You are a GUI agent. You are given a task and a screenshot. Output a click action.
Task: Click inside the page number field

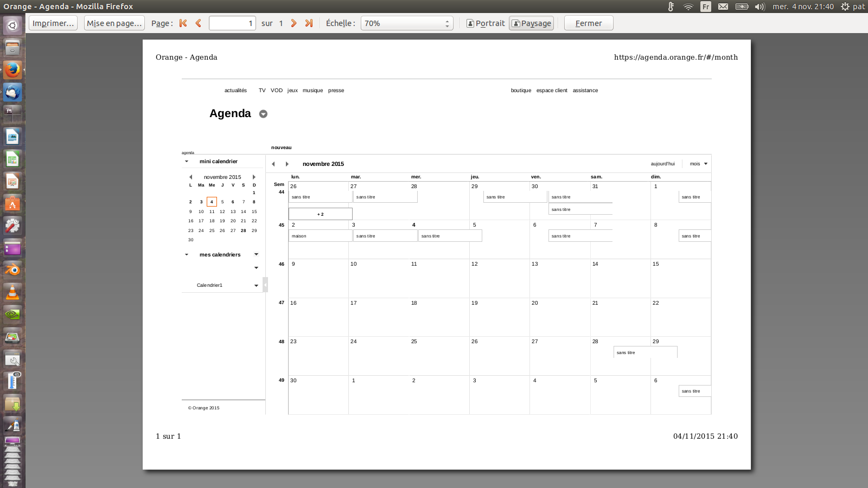point(232,23)
